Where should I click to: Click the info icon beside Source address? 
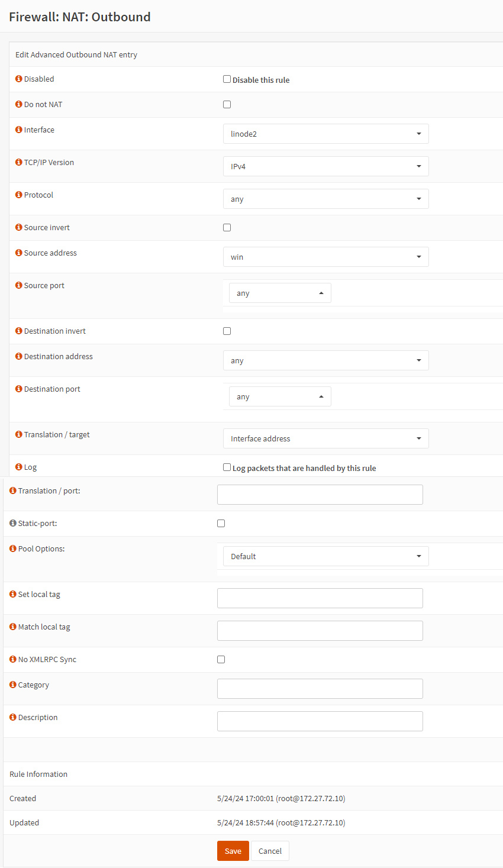coord(19,253)
